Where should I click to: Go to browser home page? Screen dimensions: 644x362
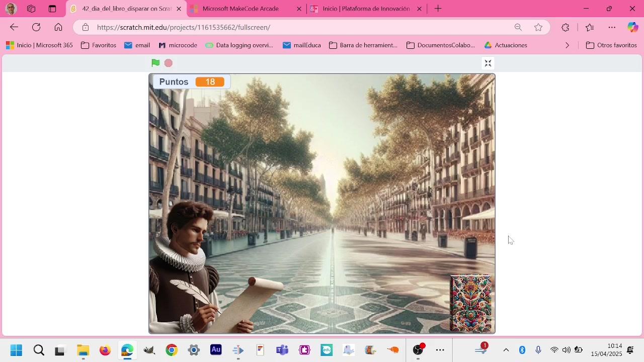point(58,28)
